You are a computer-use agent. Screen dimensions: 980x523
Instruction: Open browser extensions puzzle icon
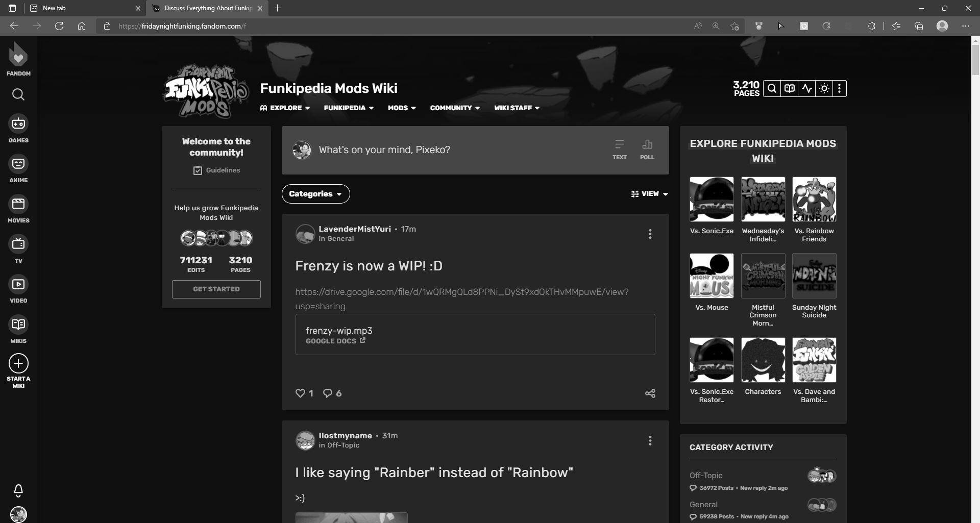[x=871, y=26]
